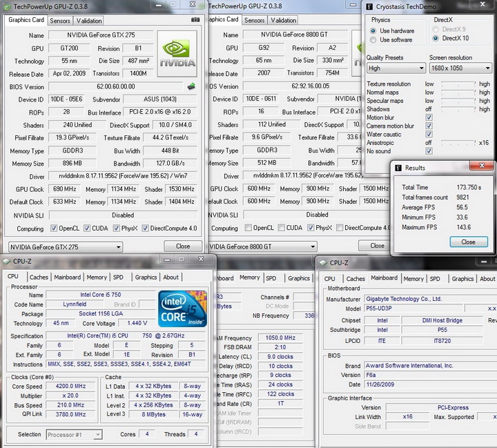Click the Cryostasis TechDemo title bar icon
497x448 pixels.
[x=369, y=7]
